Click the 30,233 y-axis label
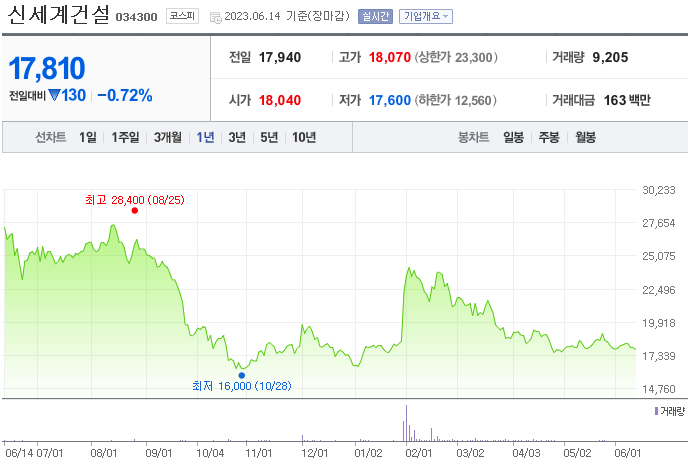This screenshot has height=466, width=688. (x=659, y=190)
